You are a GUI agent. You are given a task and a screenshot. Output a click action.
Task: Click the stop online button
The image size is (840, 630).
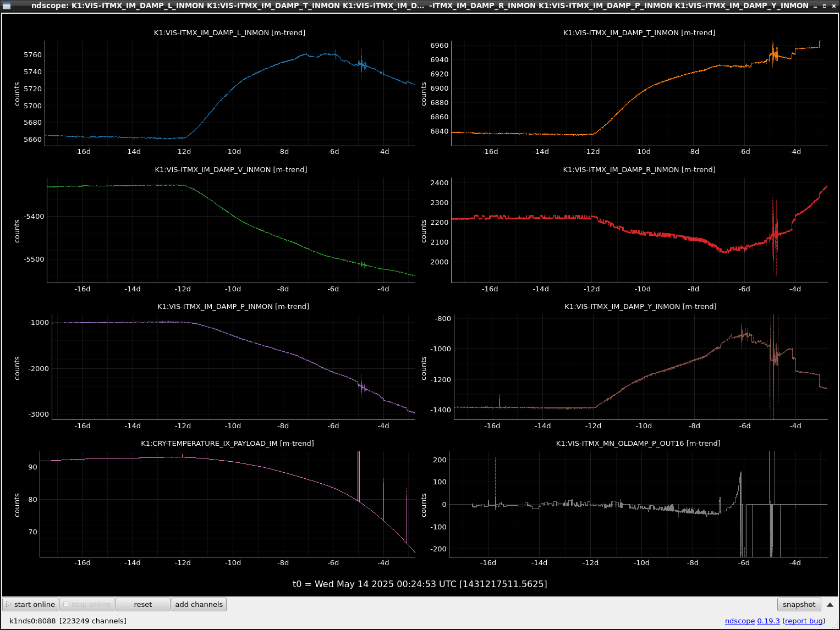(87, 604)
